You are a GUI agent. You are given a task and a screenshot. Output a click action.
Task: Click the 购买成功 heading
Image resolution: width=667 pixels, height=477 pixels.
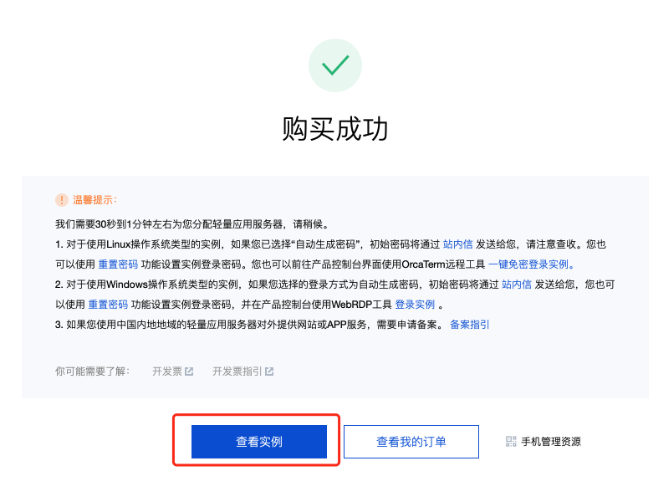tap(335, 129)
